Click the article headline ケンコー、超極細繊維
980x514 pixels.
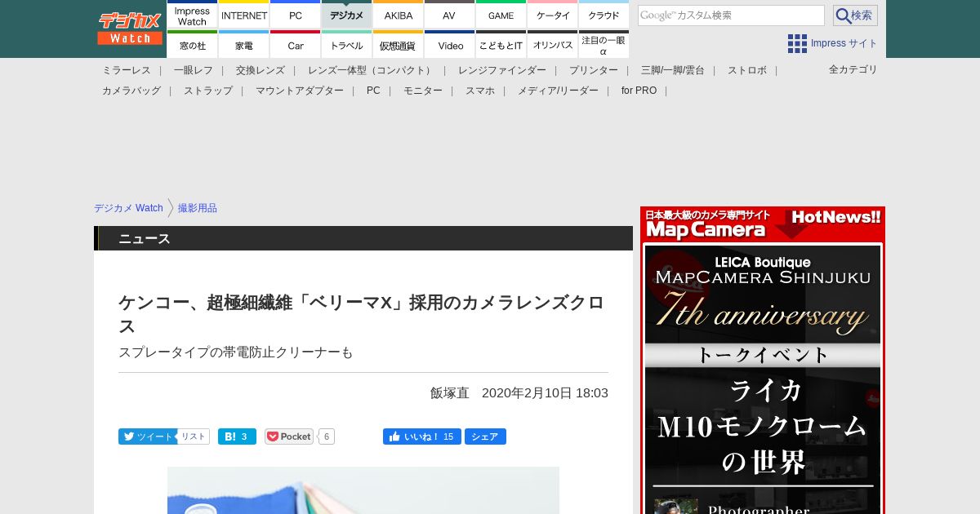[363, 314]
